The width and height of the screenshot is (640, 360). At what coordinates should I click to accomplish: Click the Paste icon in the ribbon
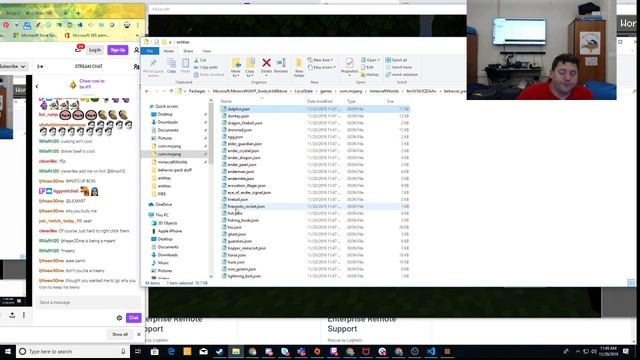[185, 63]
